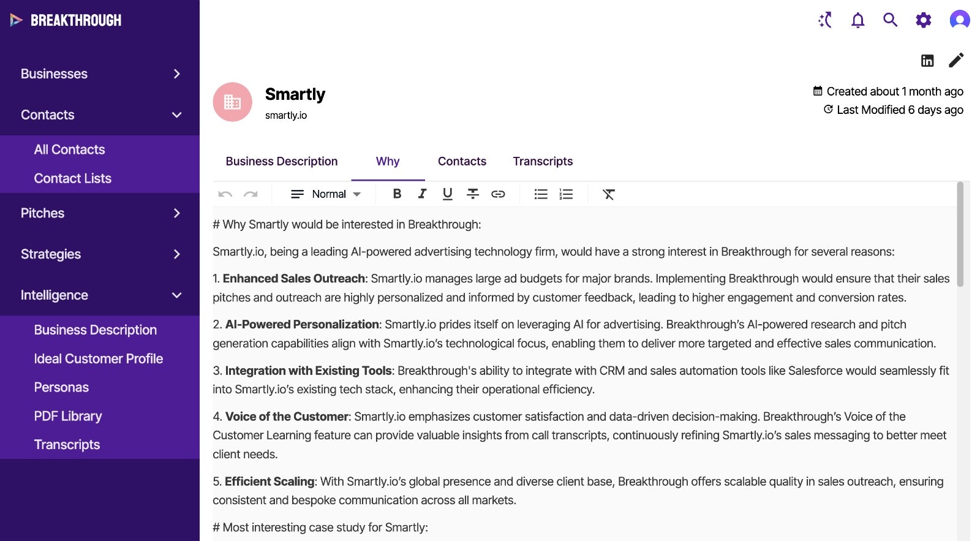Go to Ideal Customer Profile
Viewport: 980px width, 541px height.
coord(99,358)
